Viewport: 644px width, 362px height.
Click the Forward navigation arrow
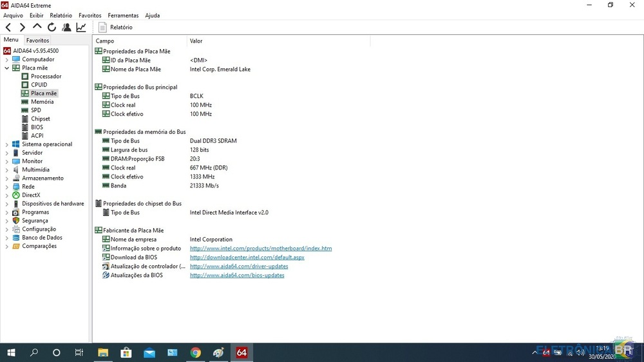pos(23,27)
